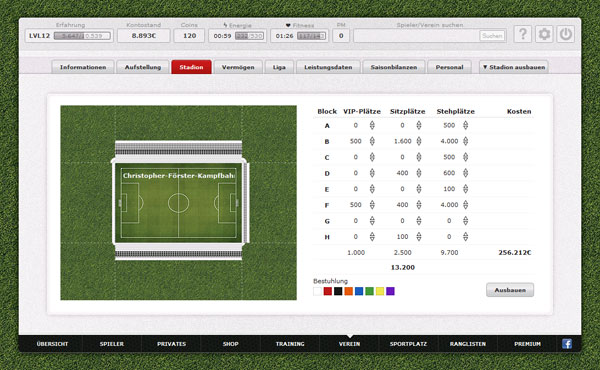
Task: Select the Personal tab
Action: [x=449, y=67]
